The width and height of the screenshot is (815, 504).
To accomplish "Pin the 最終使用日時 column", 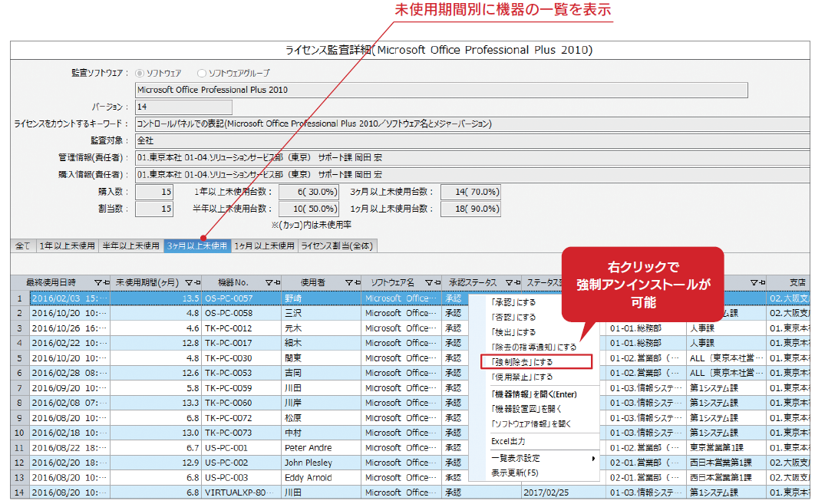I will 106,282.
